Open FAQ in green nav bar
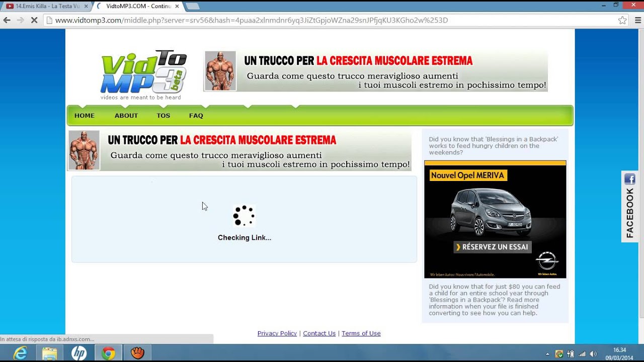This screenshot has width=644, height=362. tap(196, 116)
